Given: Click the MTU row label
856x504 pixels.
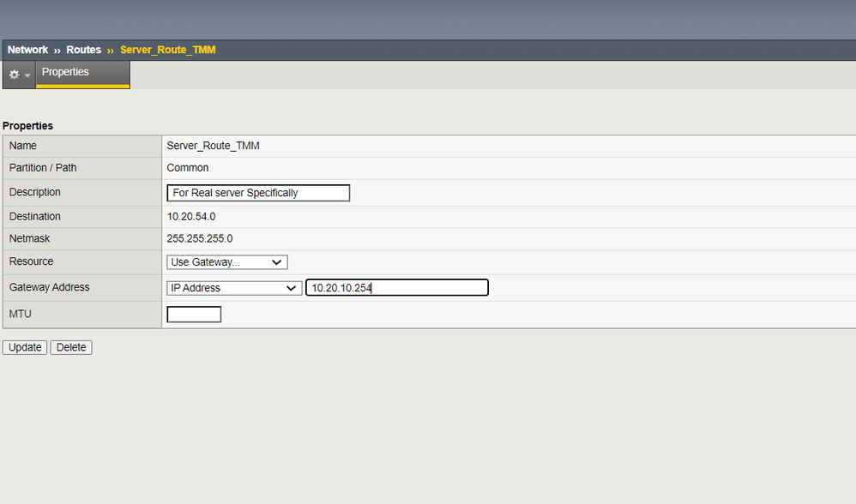Looking at the screenshot, I should [x=21, y=314].
